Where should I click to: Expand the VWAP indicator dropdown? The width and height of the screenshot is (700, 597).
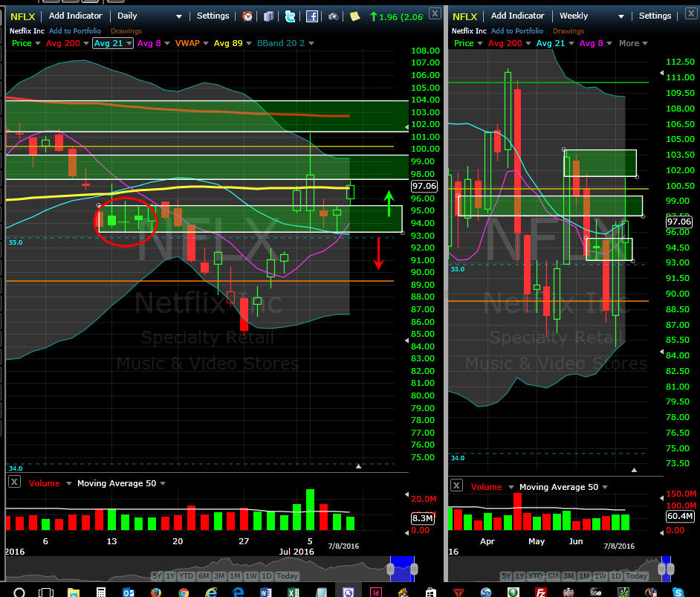206,43
